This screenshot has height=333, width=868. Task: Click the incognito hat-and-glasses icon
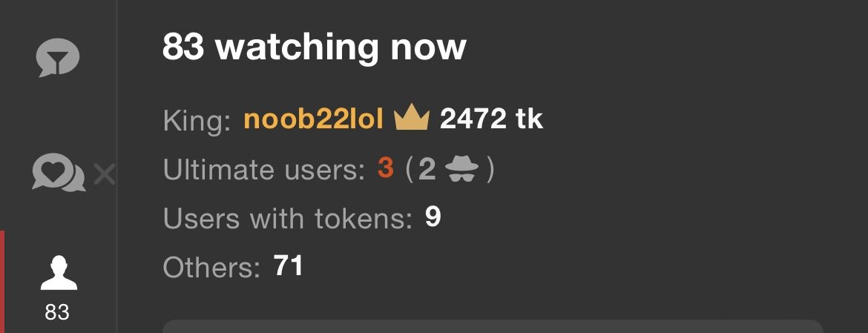point(461,168)
